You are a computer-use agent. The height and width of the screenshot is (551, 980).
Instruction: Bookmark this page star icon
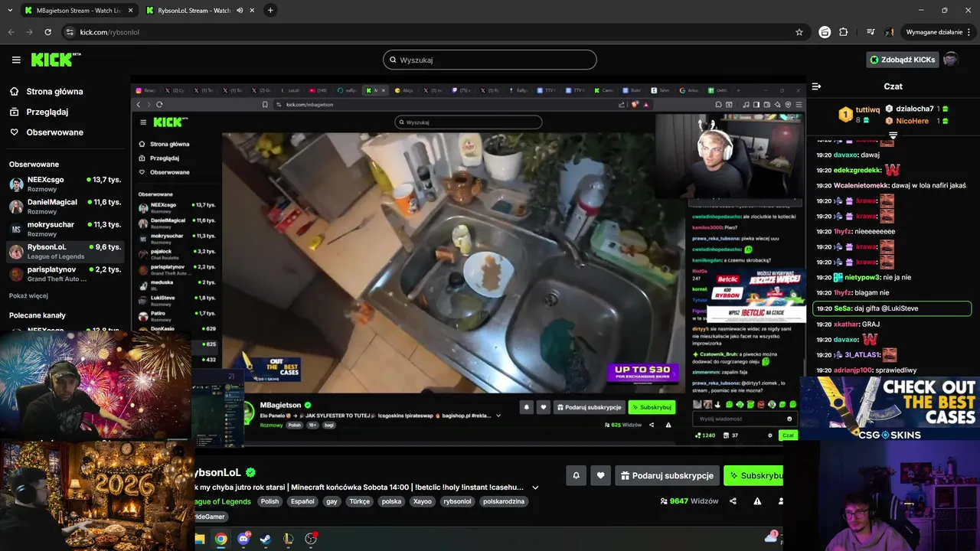[x=799, y=32]
